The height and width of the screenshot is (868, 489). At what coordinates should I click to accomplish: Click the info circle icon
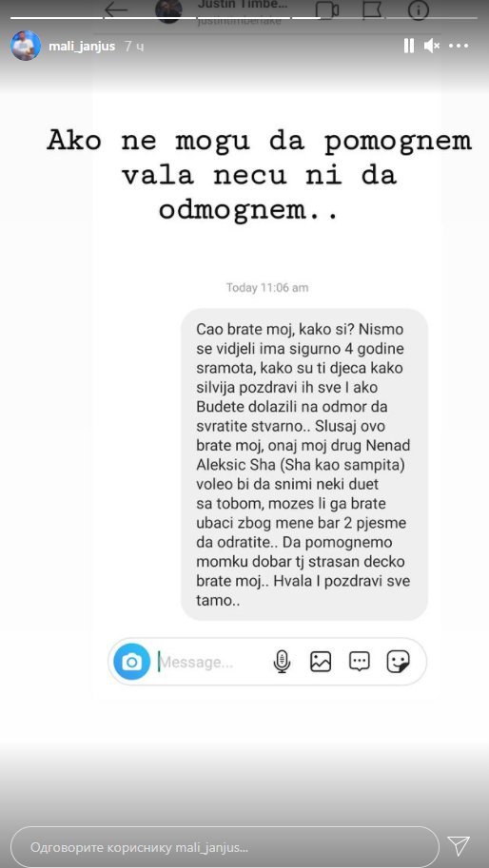point(418,10)
